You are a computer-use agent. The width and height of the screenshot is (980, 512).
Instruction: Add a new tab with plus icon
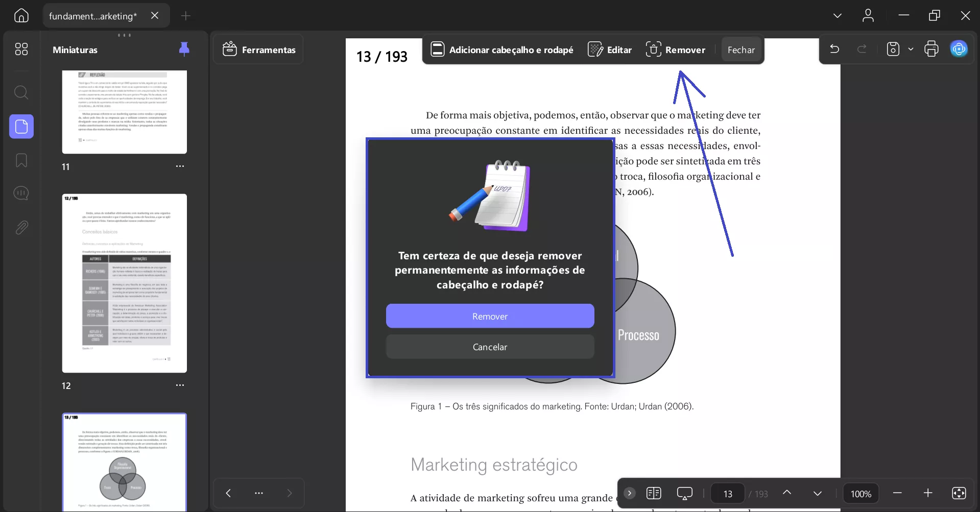(x=186, y=16)
